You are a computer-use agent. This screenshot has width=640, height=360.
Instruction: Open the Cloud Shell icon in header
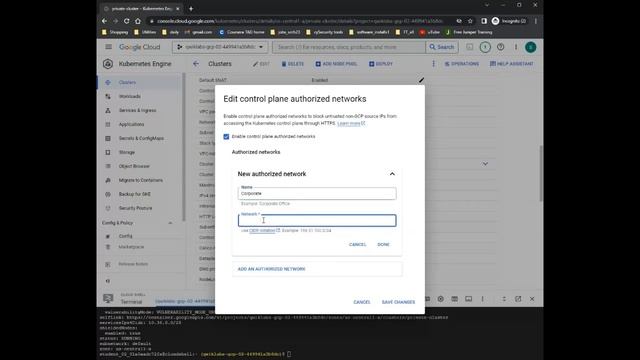[470, 47]
